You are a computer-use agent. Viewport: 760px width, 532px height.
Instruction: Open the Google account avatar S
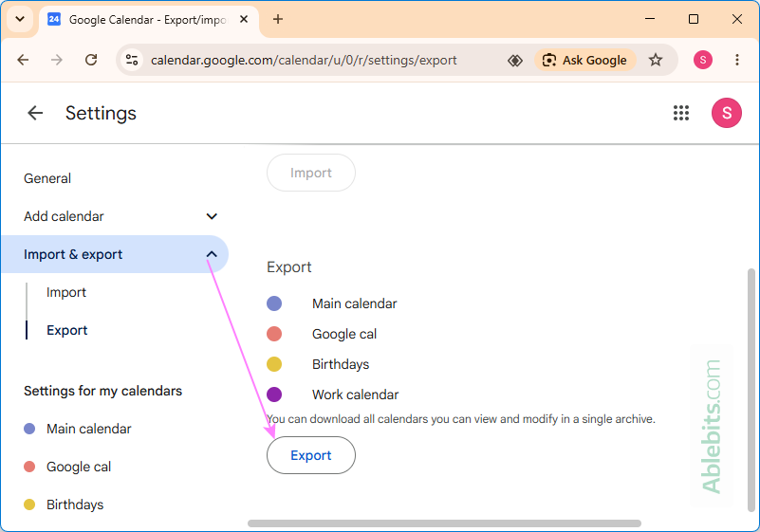click(x=726, y=113)
